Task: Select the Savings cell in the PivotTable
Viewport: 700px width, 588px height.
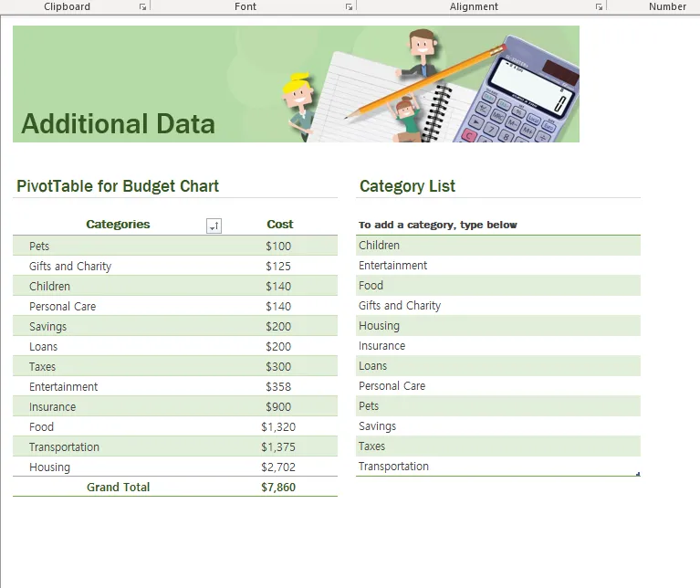Action: [47, 326]
